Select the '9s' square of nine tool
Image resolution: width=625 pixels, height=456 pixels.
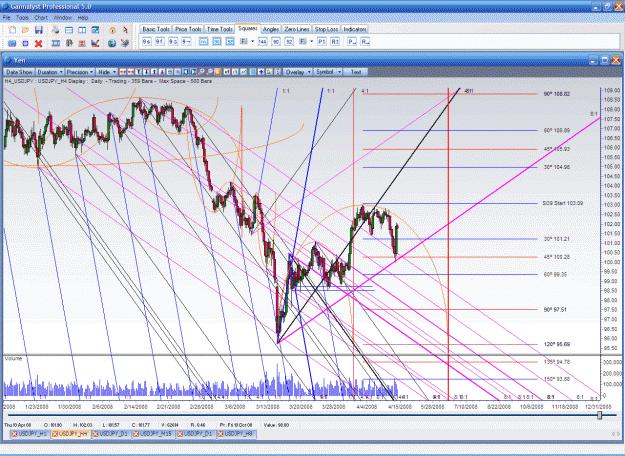click(x=147, y=41)
